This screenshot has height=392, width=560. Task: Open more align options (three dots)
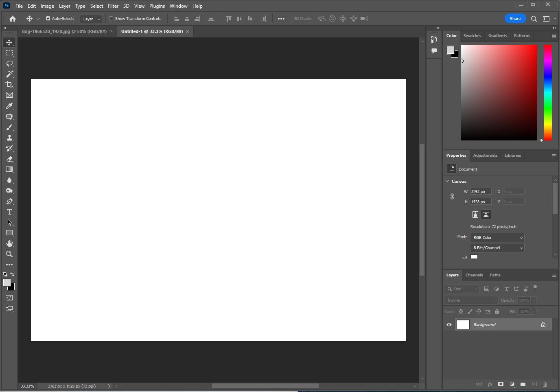tap(281, 19)
